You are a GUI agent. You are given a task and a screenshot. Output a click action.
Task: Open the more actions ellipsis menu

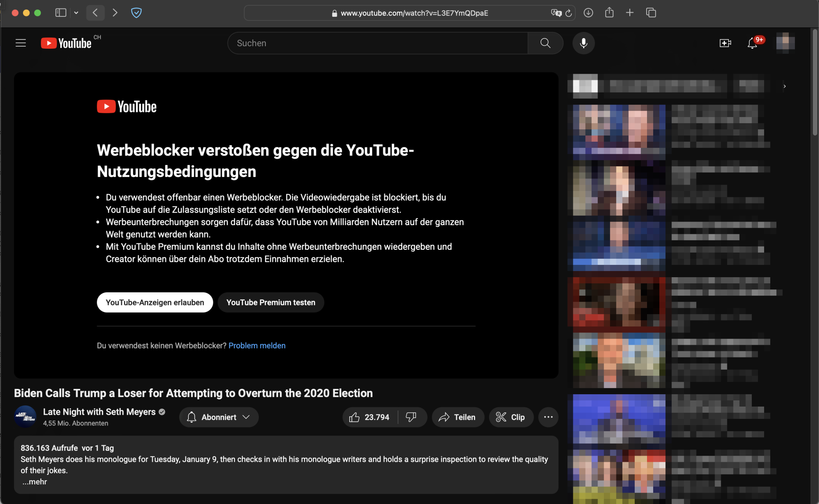(x=548, y=417)
